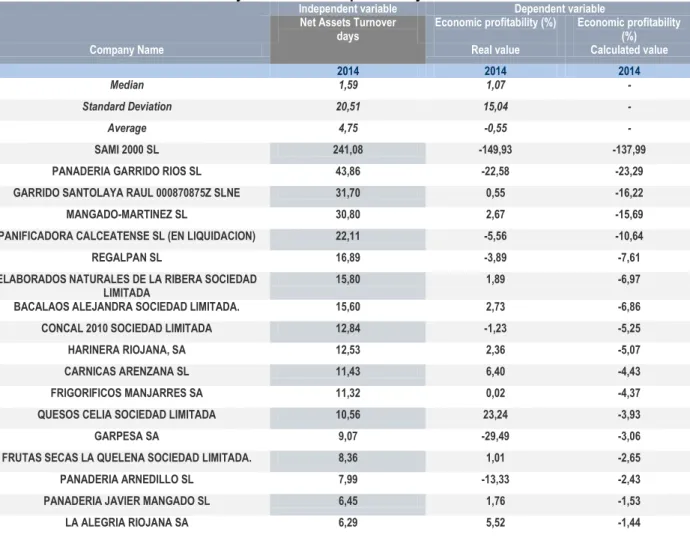The width and height of the screenshot is (690, 538).
Task: Select PANADERIA GARRIDO RIOS SL row
Action: (x=127, y=171)
